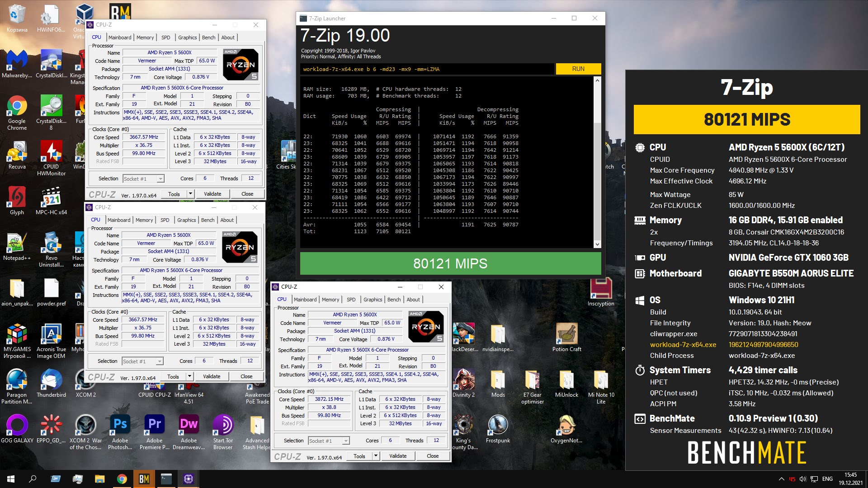Open Potion Craft desktop shortcut
The height and width of the screenshot is (488, 868).
point(566,338)
